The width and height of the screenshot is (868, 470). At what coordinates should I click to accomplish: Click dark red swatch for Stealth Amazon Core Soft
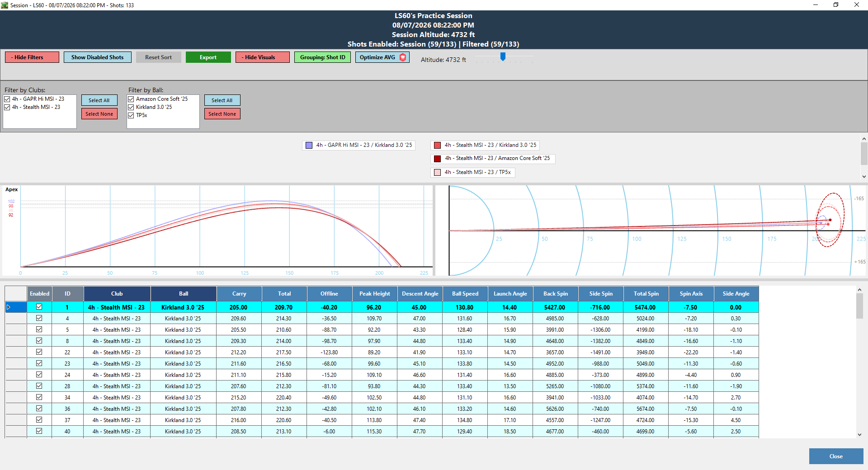[x=438, y=159]
